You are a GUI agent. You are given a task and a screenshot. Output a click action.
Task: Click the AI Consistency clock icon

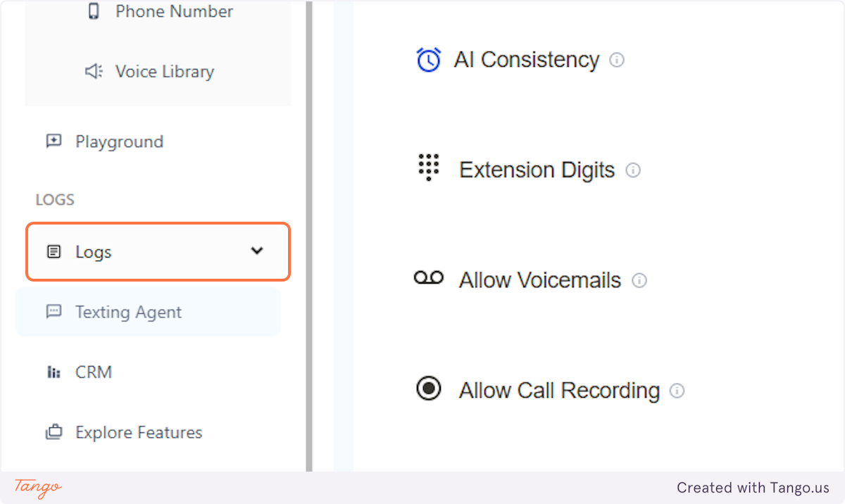tap(428, 60)
